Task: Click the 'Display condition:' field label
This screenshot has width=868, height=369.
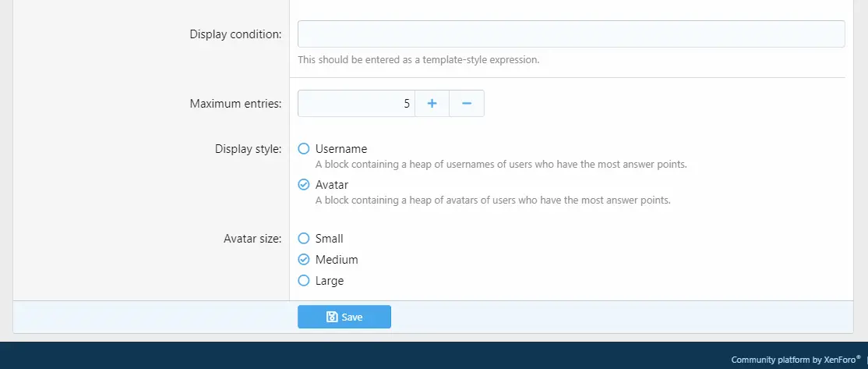Action: (x=235, y=34)
